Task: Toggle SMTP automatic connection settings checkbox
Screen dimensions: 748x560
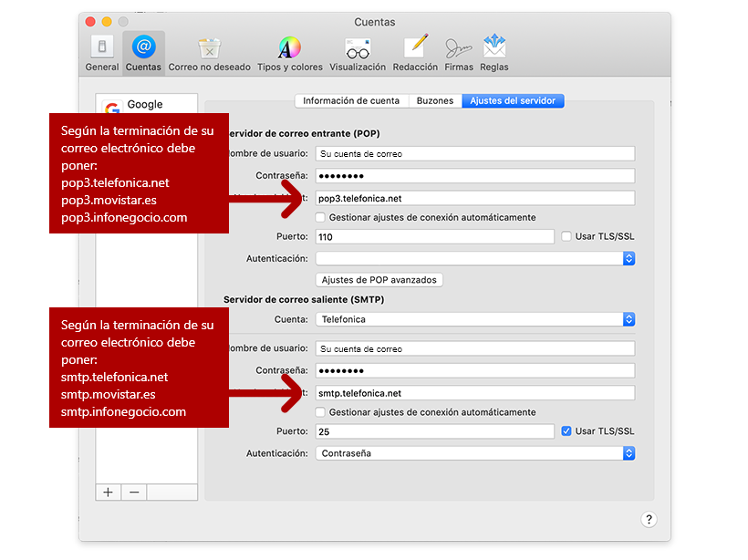Action: (320, 412)
